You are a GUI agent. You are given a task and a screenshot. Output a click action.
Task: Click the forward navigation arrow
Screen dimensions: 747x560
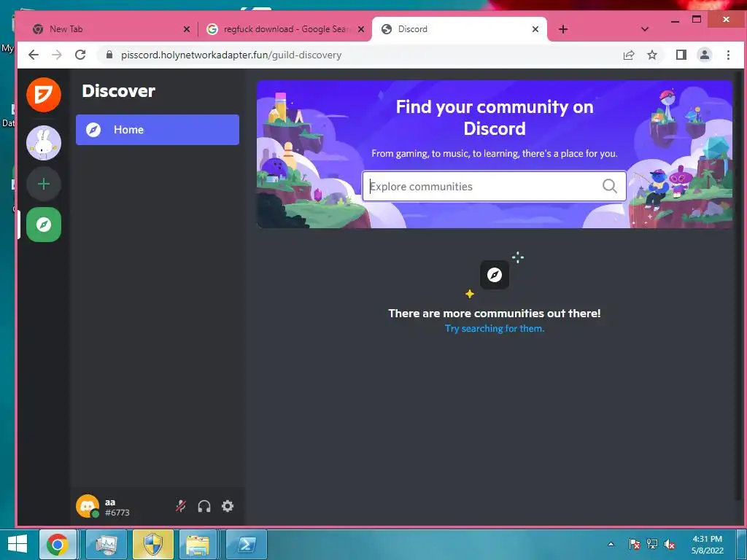[57, 55]
